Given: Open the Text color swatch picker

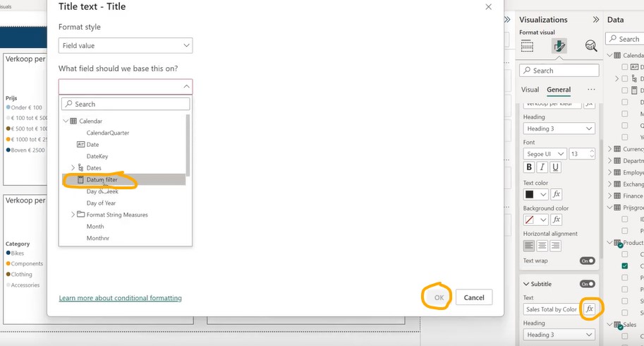Looking at the screenshot, I should pyautogui.click(x=535, y=193).
